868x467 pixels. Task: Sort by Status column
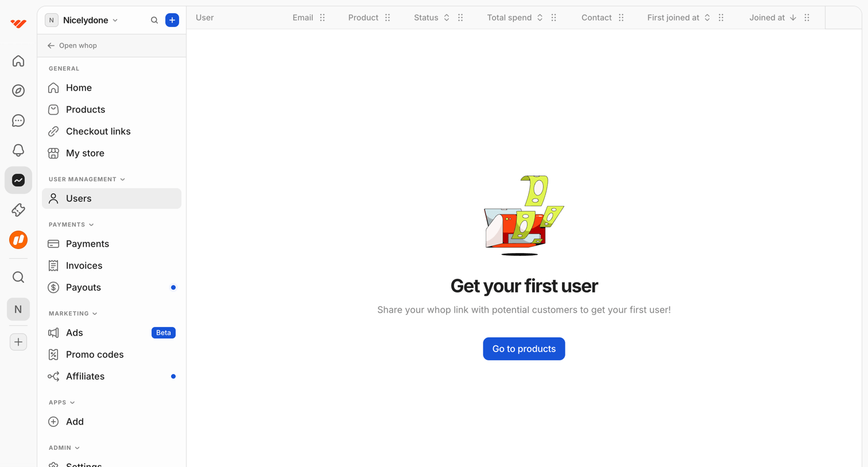(447, 18)
